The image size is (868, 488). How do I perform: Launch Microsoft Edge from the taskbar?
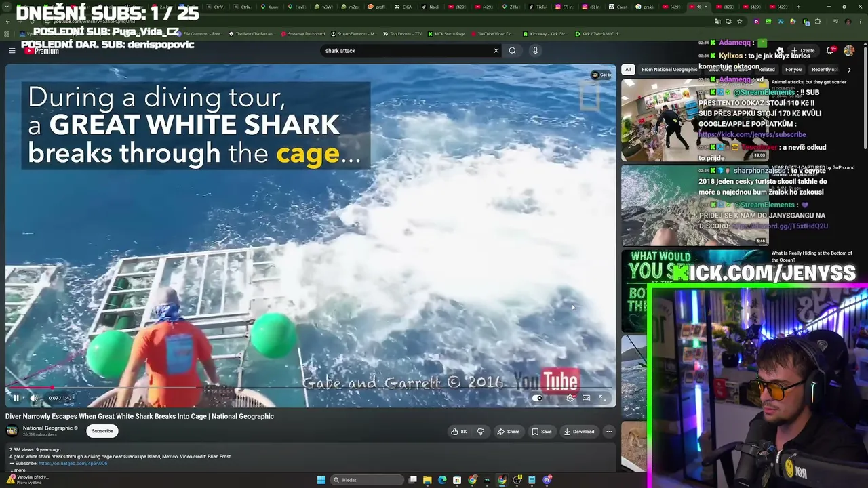(442, 480)
